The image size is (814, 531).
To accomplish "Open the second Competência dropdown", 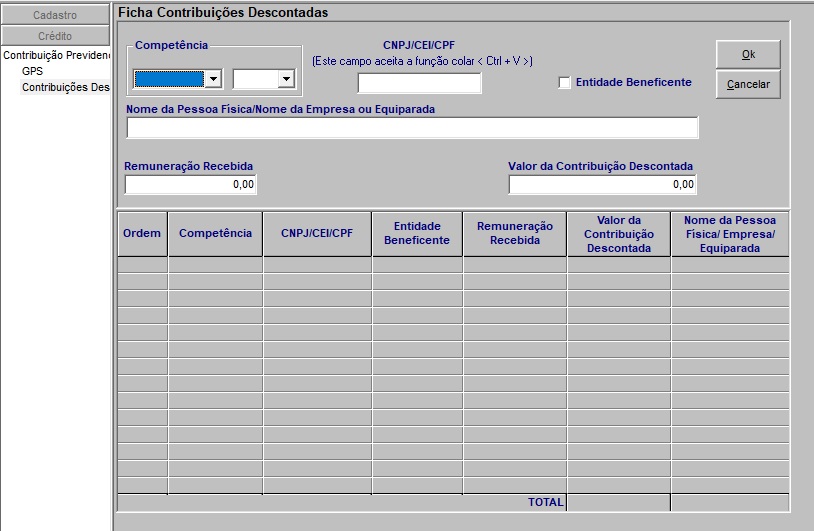I will tap(286, 79).
